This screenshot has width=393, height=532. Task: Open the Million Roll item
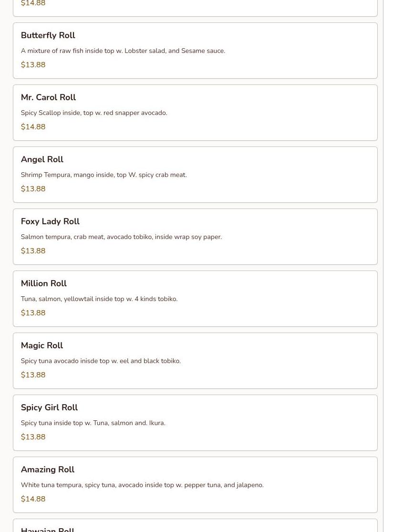click(x=43, y=284)
